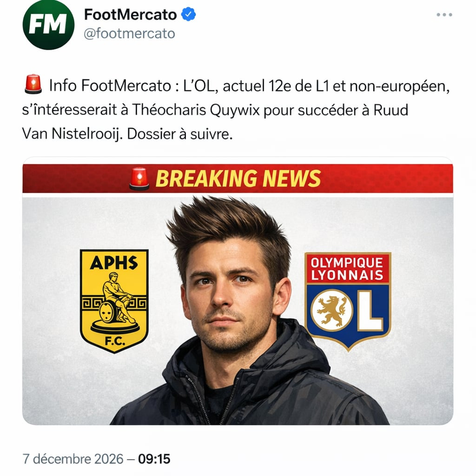The width and height of the screenshot is (476, 476).
Task: Click the 09:15 timestamp
Action: pyautogui.click(x=155, y=459)
